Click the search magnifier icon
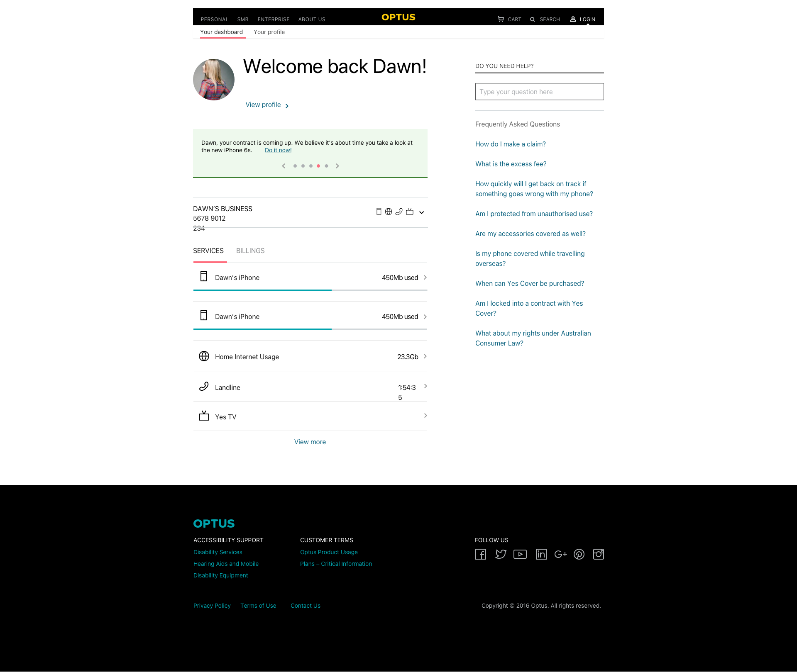 (532, 19)
